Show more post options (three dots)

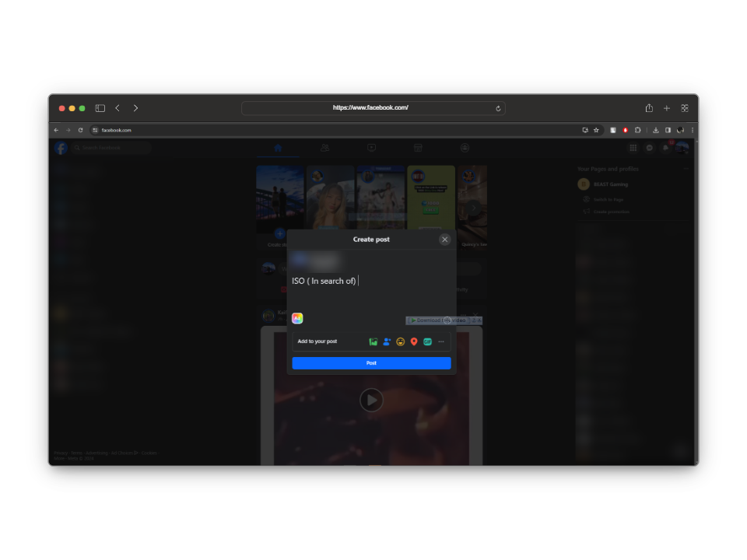pyautogui.click(x=441, y=341)
